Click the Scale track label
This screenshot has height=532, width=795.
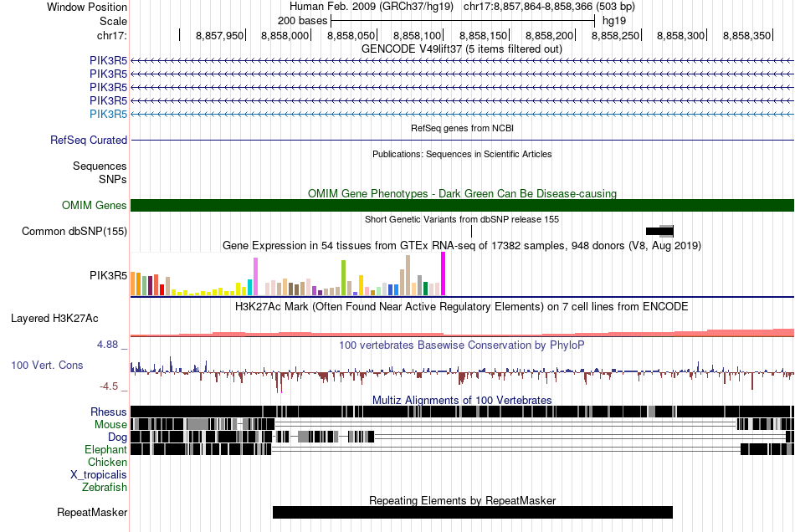pos(113,21)
